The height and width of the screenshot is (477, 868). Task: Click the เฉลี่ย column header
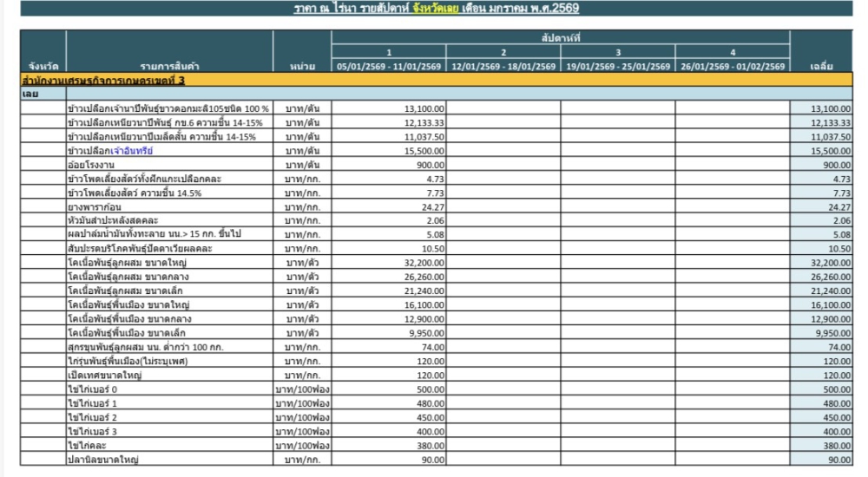click(821, 67)
